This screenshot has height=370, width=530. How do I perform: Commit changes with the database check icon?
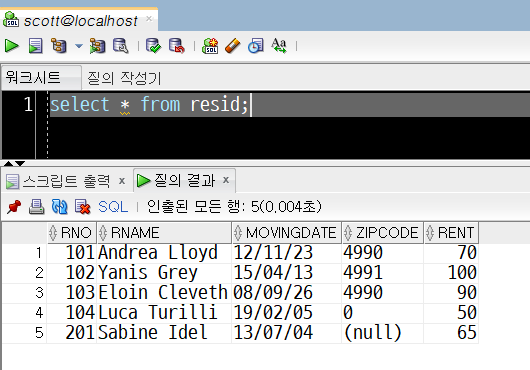(153, 46)
